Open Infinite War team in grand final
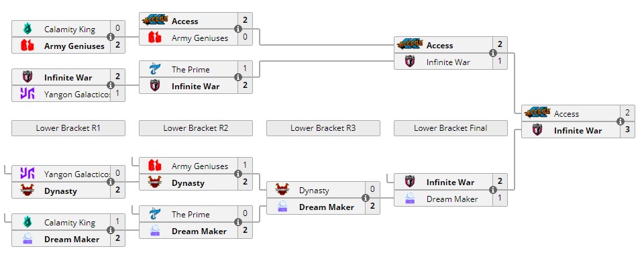Viewport: 644px width, 259px height. [x=578, y=131]
